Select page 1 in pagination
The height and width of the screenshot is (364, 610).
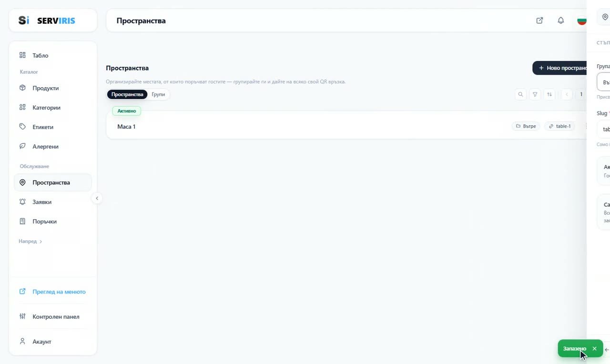[x=581, y=94]
